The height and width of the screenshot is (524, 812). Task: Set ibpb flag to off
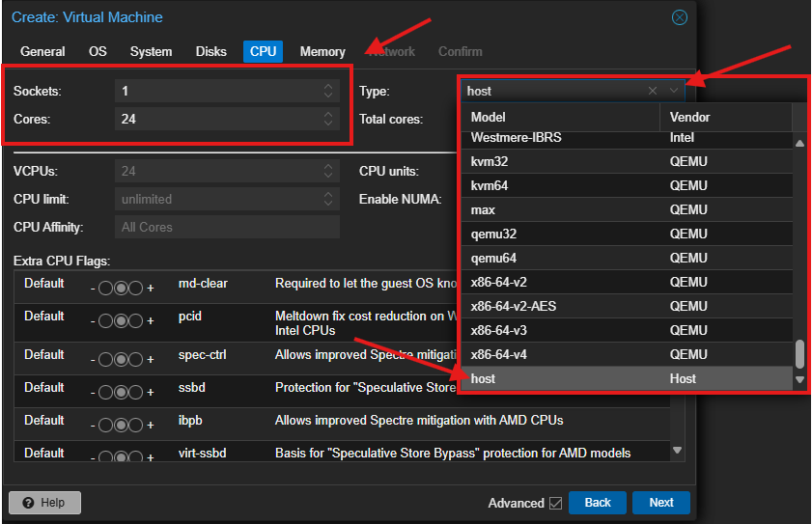pos(105,426)
